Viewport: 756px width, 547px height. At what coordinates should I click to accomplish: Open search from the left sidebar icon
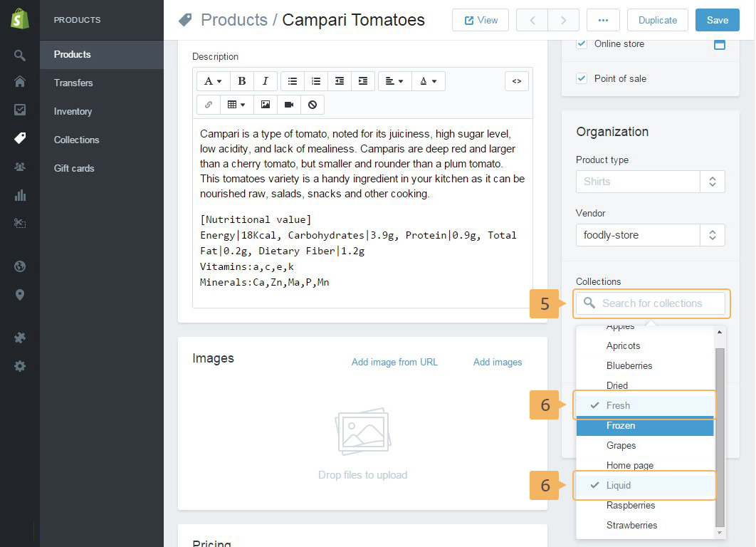(20, 55)
